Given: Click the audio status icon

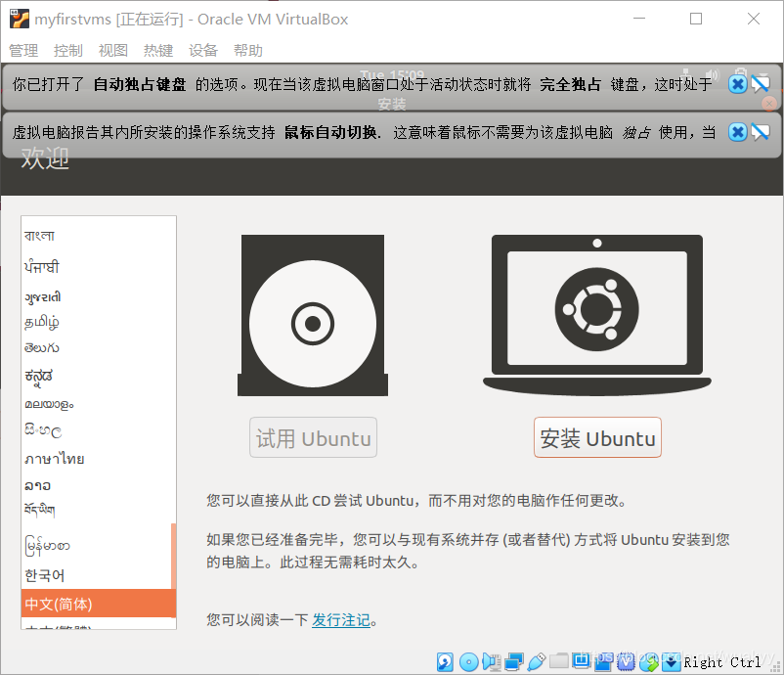Looking at the screenshot, I should point(492,662).
